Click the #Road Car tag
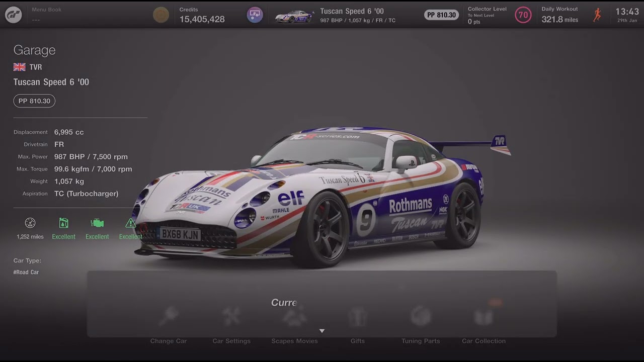Viewport: 644px width, 362px height. coord(26,272)
